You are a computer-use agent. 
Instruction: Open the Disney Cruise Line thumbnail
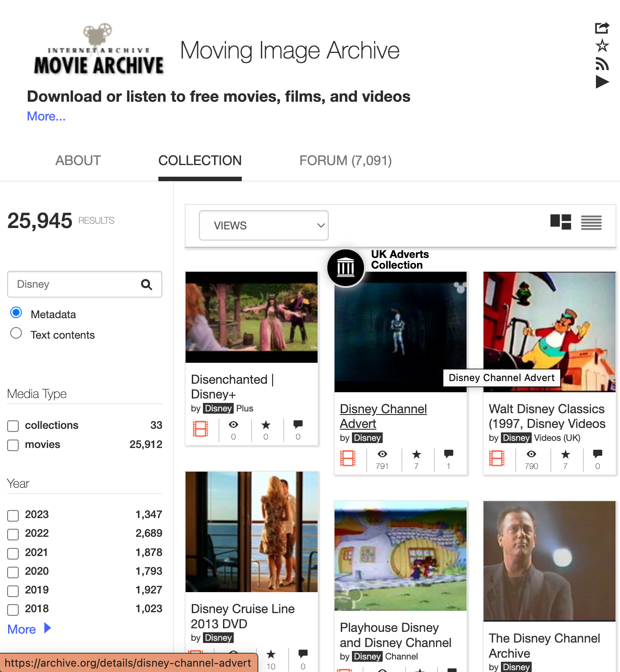click(252, 532)
